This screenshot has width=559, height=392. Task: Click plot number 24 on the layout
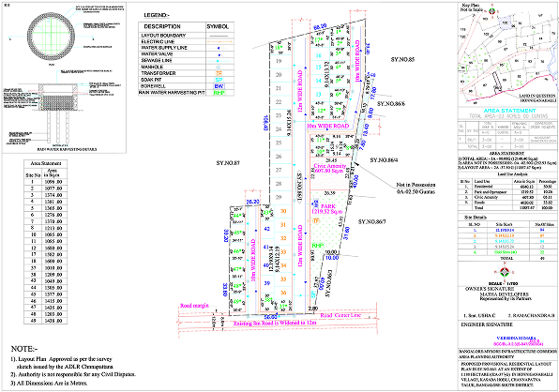point(279,129)
